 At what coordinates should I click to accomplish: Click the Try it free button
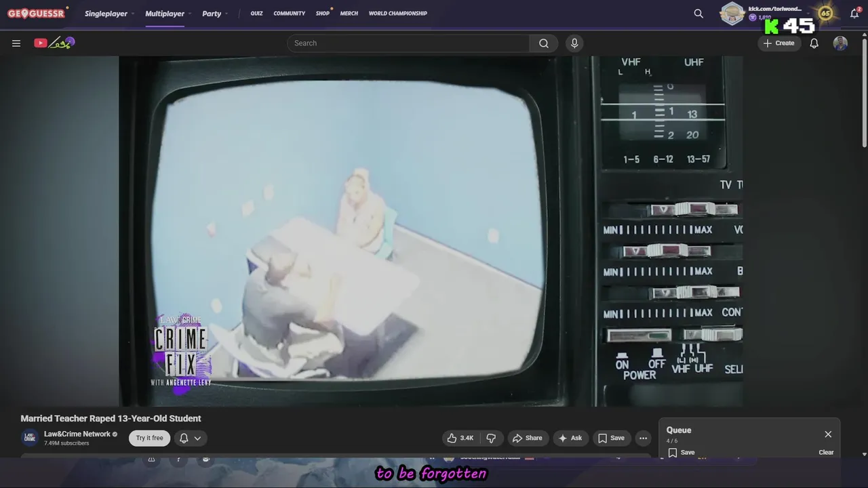tap(149, 438)
